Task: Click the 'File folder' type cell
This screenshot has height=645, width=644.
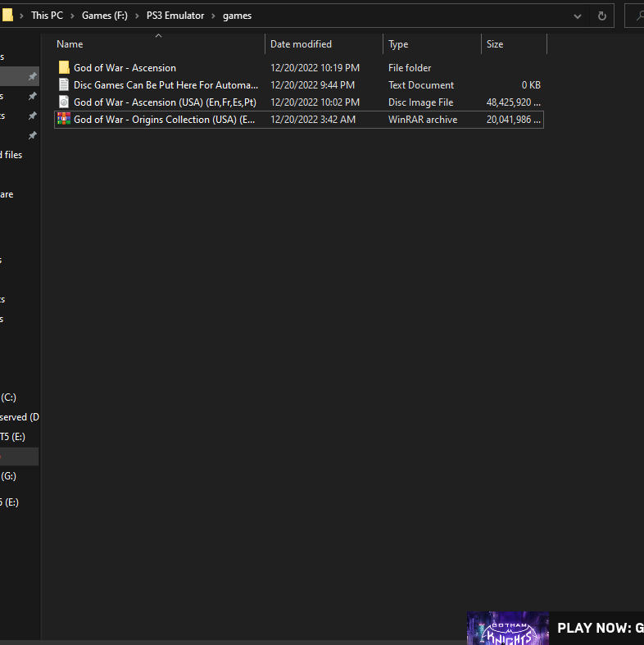Action: 410,68
